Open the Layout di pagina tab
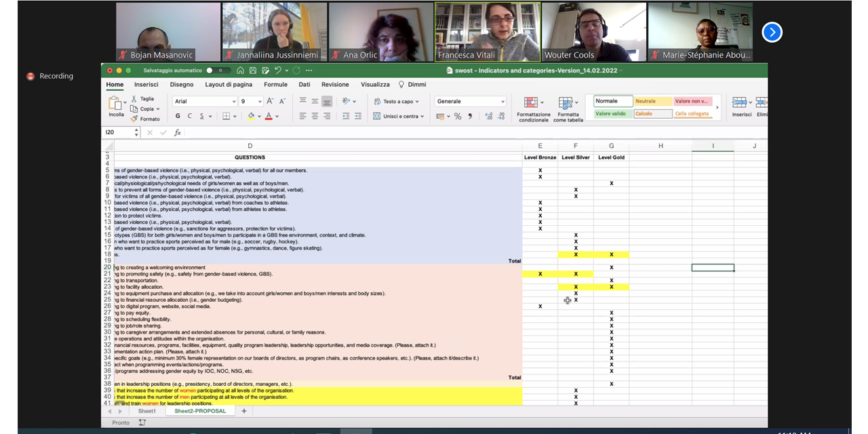 [229, 85]
